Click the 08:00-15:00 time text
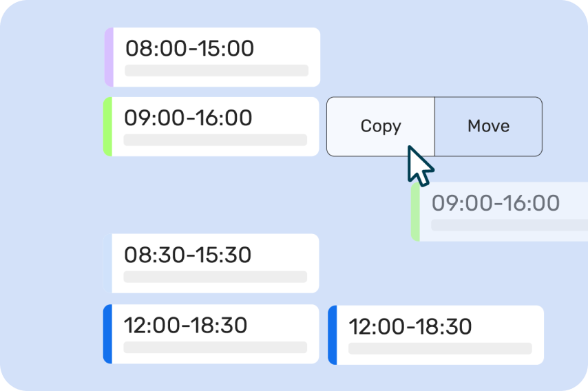 click(x=190, y=48)
